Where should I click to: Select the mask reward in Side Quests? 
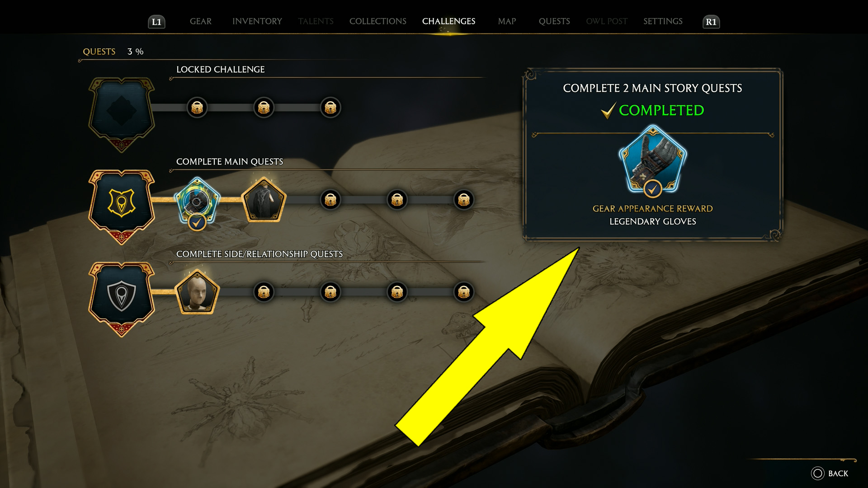(x=197, y=292)
